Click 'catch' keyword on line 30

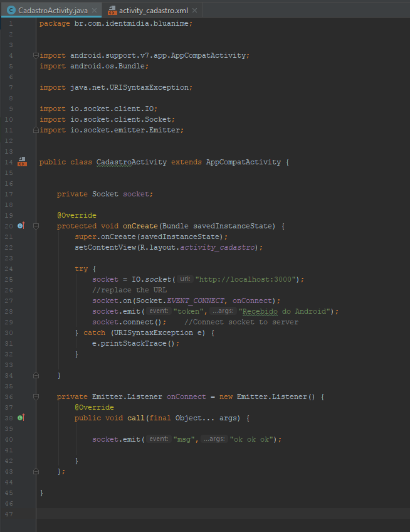pyautogui.click(x=94, y=332)
